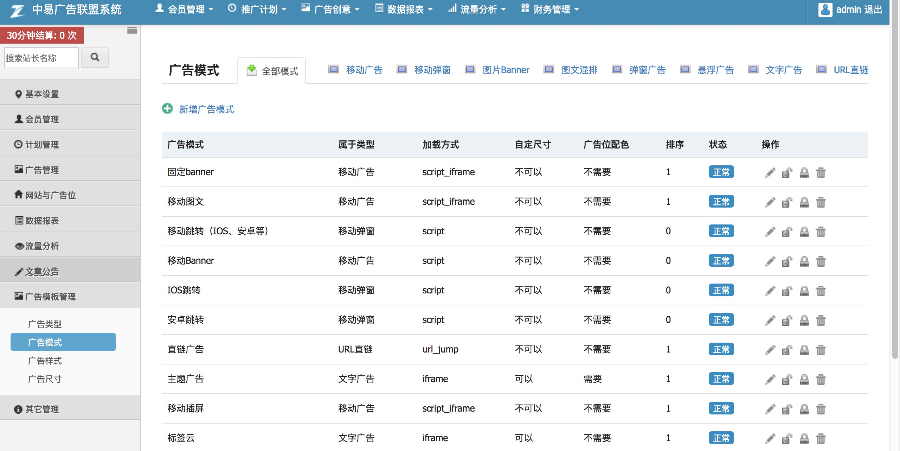Viewport: 900px width, 451px height.
Task: Switch to the 弹窗广告 tab
Action: (x=639, y=70)
